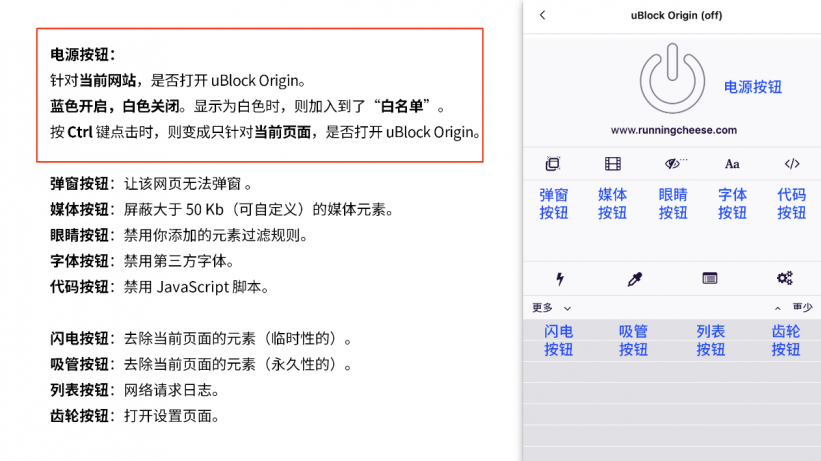Image resolution: width=821 pixels, height=461 pixels.
Task: Click the uBlock Origin (off) title
Action: click(676, 15)
